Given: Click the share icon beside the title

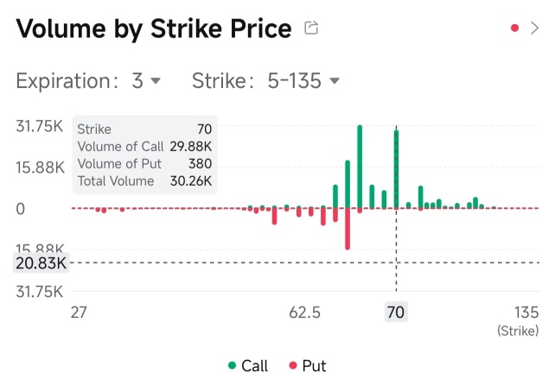Looking at the screenshot, I should tap(311, 28).
